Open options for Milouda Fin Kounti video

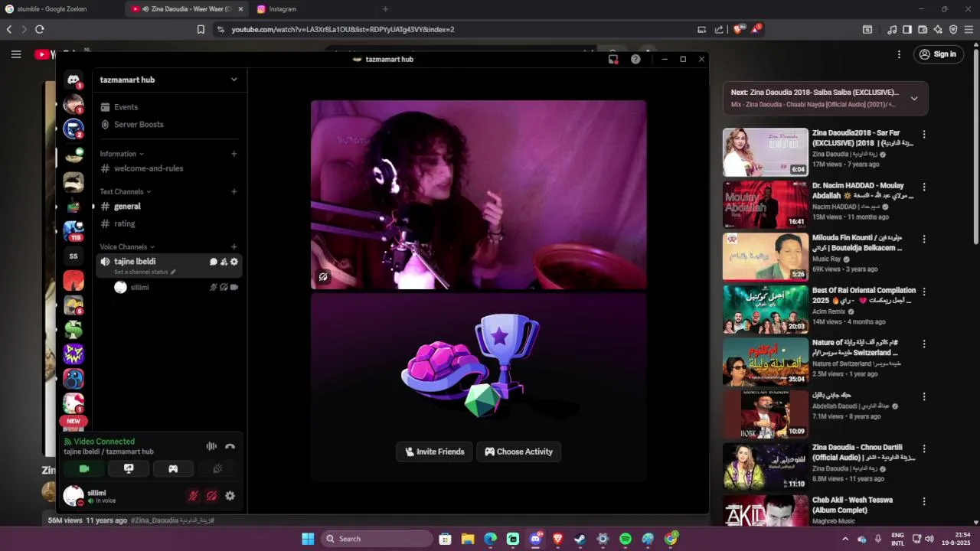924,239
